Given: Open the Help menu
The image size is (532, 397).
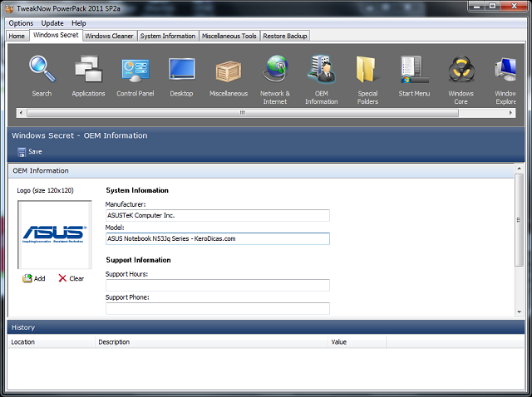Looking at the screenshot, I should coord(79,23).
